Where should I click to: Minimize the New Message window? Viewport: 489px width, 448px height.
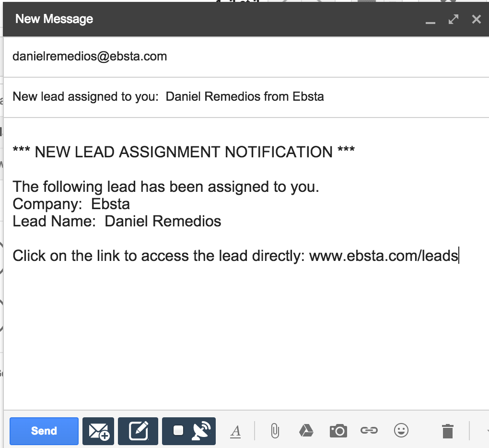pos(431,20)
